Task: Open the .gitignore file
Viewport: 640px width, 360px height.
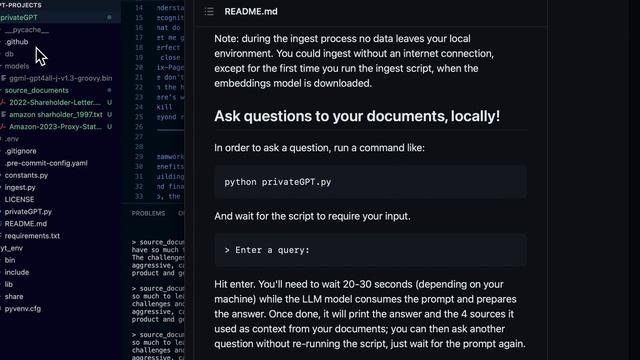Action: 20,151
